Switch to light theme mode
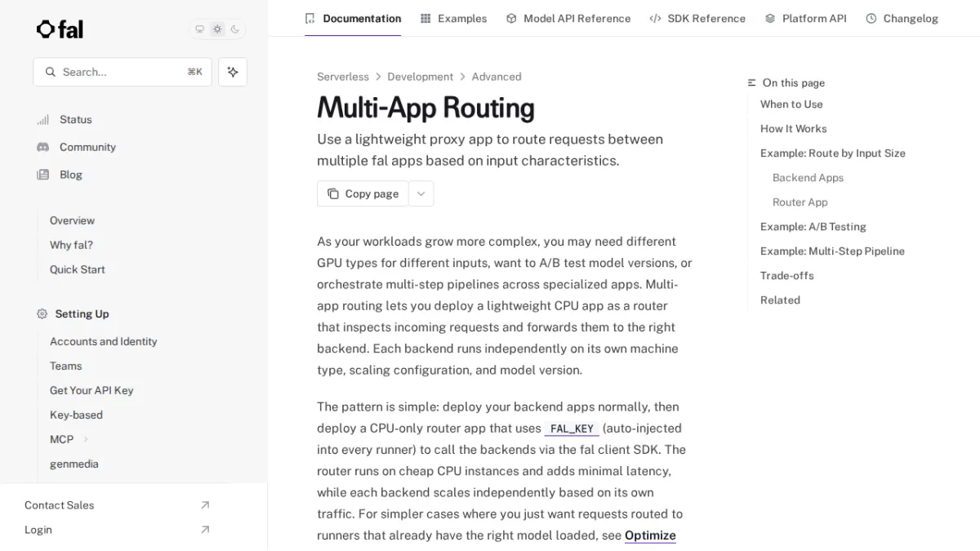 217,29
